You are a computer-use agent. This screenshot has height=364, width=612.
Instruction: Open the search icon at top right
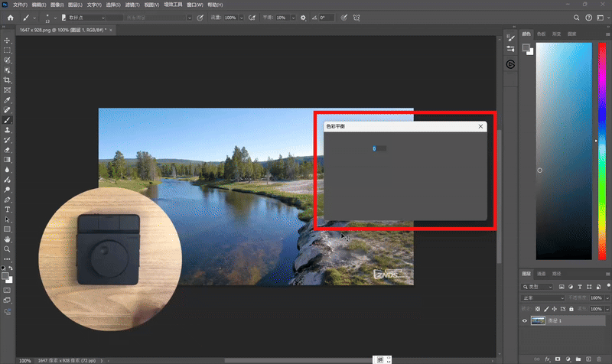(x=576, y=17)
